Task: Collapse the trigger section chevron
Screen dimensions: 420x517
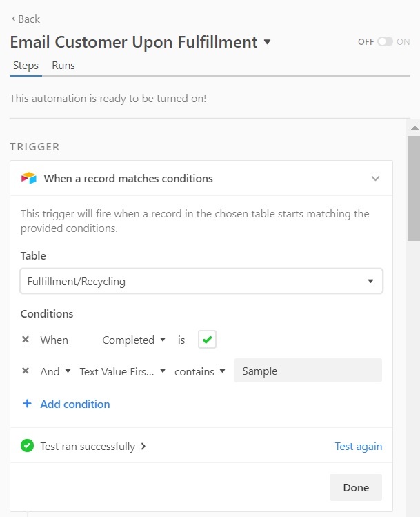Action: [x=375, y=178]
